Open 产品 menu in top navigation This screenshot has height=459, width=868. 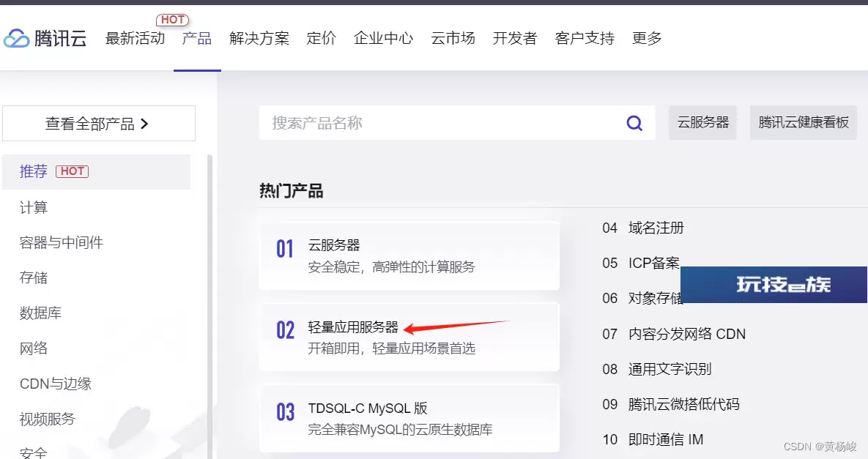click(197, 38)
